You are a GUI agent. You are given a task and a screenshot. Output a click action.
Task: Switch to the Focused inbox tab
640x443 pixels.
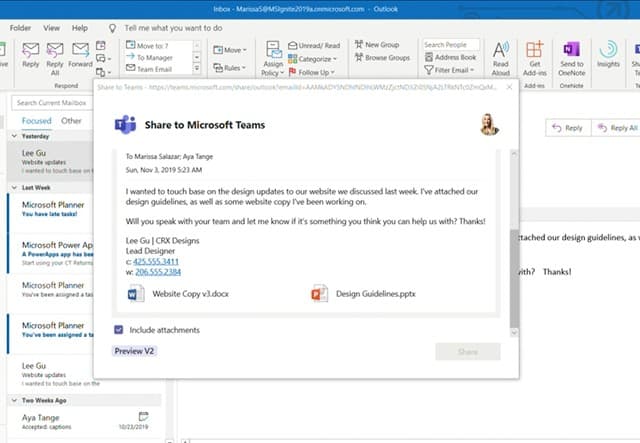click(x=37, y=121)
